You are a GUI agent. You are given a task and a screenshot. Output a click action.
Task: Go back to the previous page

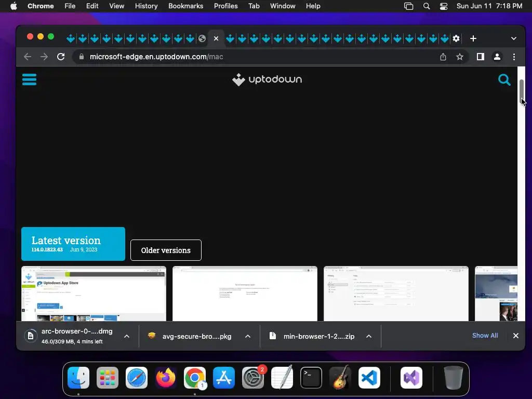point(28,57)
